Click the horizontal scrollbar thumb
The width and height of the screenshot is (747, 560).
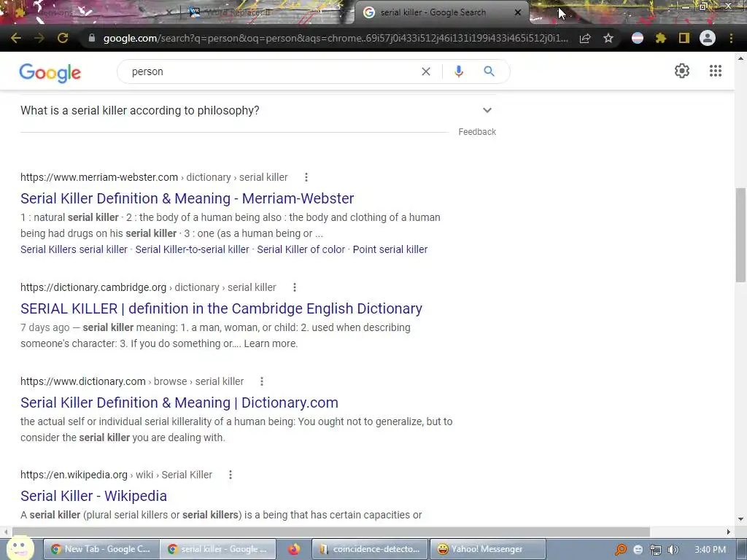330,532
